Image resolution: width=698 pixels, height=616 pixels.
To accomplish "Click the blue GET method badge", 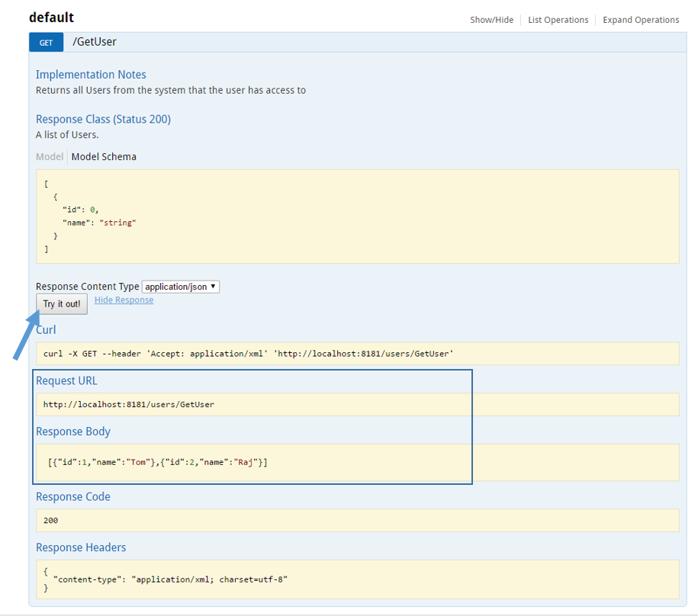I will pyautogui.click(x=47, y=43).
